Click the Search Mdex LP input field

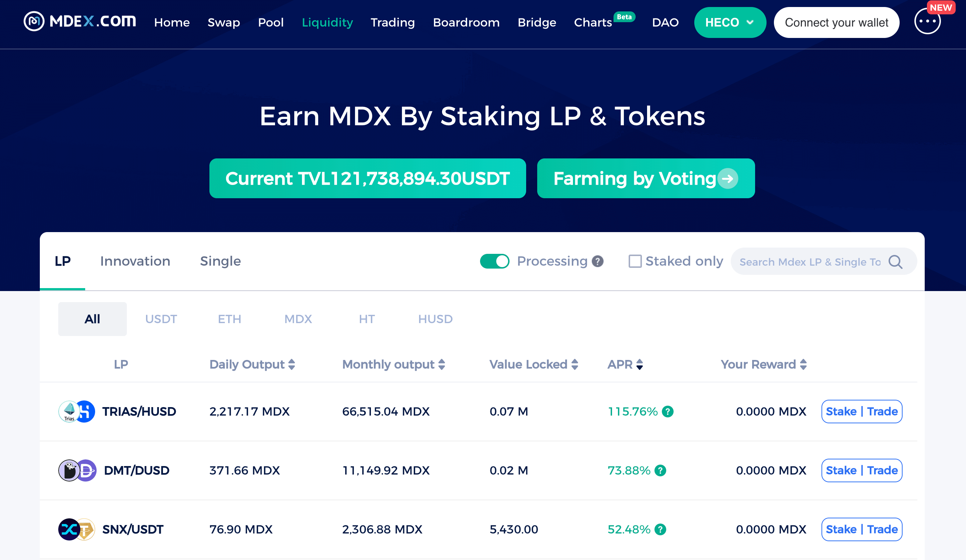(810, 262)
